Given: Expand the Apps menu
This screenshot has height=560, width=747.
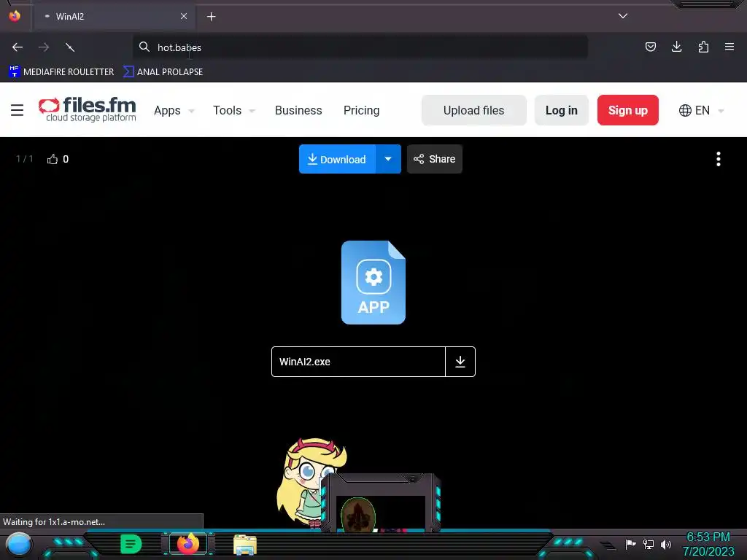Looking at the screenshot, I should click(174, 111).
